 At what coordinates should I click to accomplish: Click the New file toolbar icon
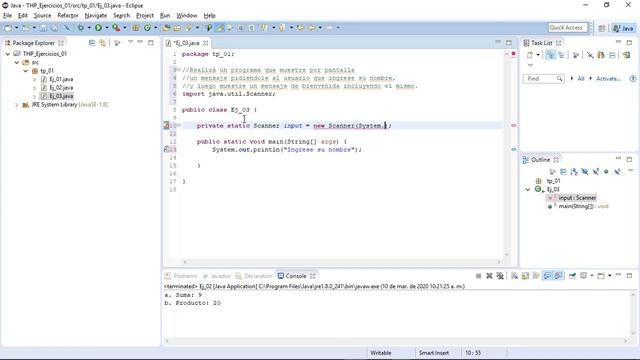pos(8,28)
